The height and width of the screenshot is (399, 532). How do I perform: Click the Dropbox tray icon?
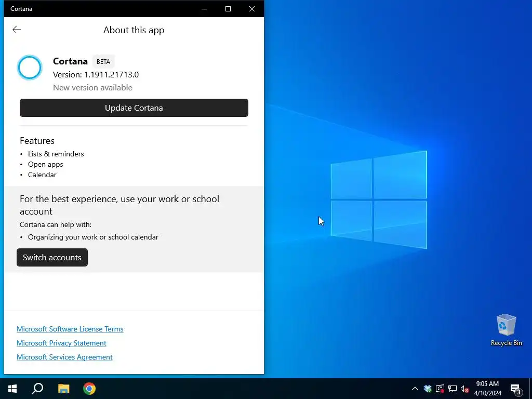pyautogui.click(x=428, y=389)
